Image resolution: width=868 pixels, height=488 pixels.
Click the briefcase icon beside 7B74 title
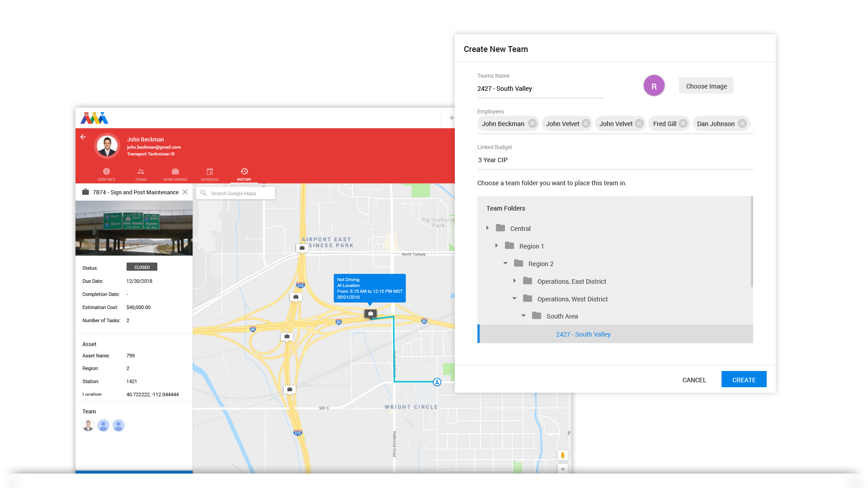85,192
